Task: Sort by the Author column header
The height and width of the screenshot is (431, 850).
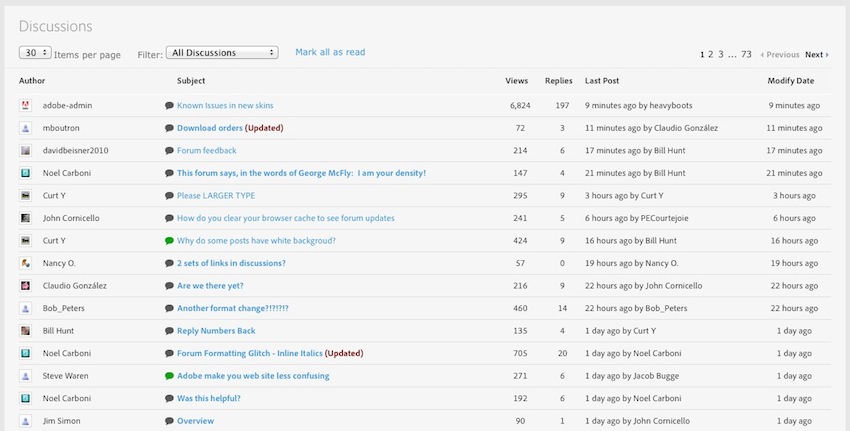Action: click(x=32, y=81)
